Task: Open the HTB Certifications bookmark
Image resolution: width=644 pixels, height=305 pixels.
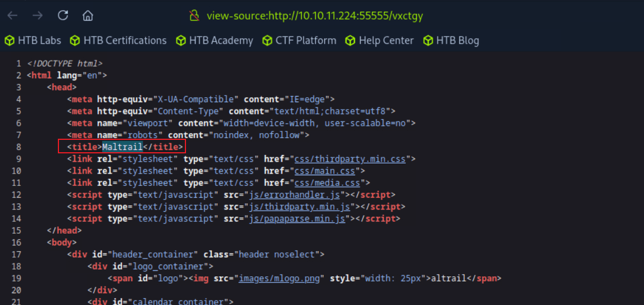Action: pyautogui.click(x=125, y=40)
